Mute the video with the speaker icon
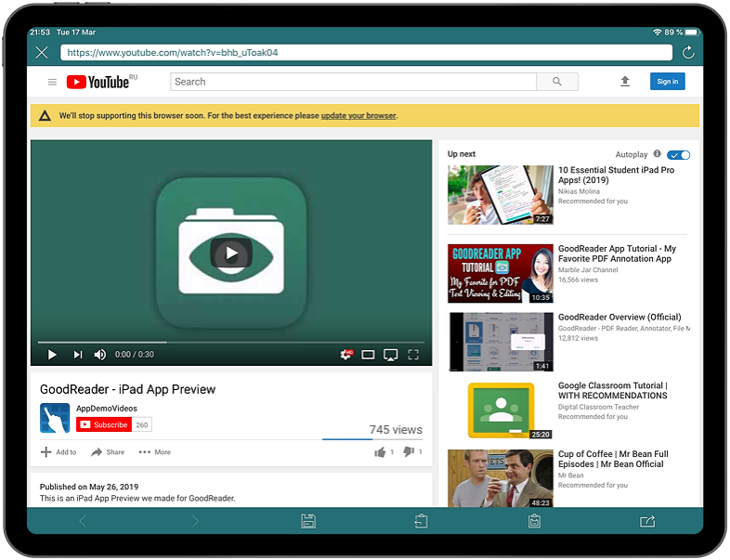This screenshot has width=730, height=560. point(100,355)
